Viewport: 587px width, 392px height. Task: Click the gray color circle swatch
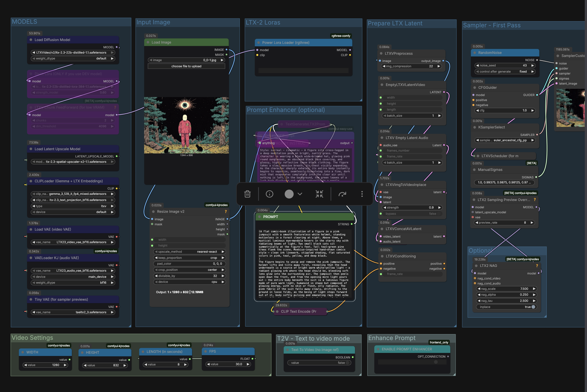point(289,194)
